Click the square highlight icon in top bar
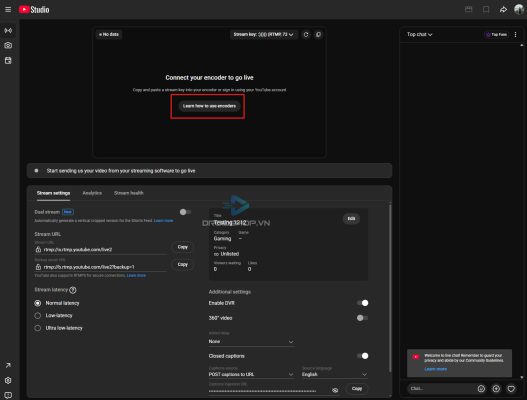 click(x=486, y=9)
